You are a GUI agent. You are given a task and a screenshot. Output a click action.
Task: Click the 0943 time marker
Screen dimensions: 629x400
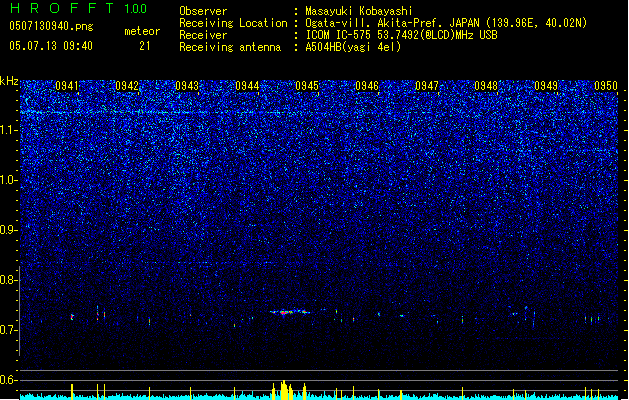click(x=187, y=86)
